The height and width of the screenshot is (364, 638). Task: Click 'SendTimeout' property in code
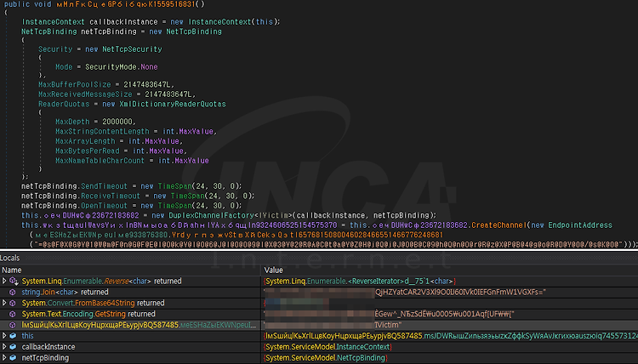coord(104,186)
